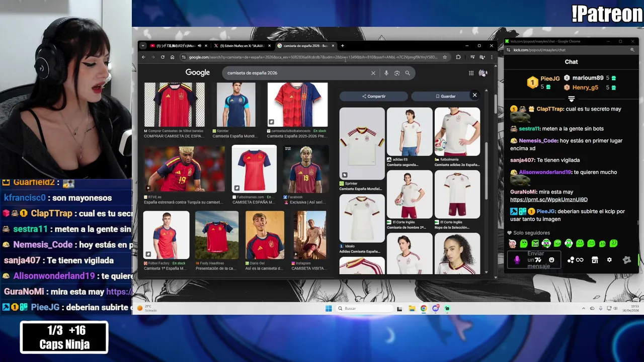The image size is (644, 362).
Task: Open Futbolmanias CAMISETA ESPAÑA result image
Action: click(x=254, y=168)
